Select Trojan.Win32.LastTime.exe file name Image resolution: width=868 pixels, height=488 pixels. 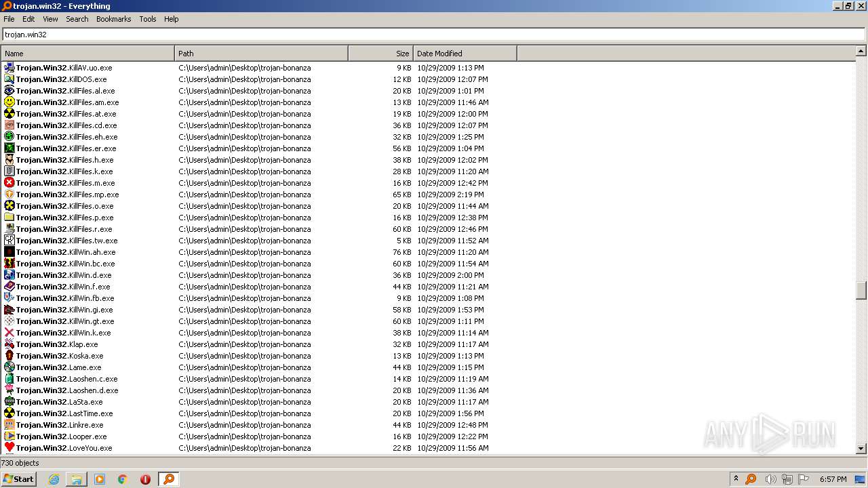tap(64, 413)
